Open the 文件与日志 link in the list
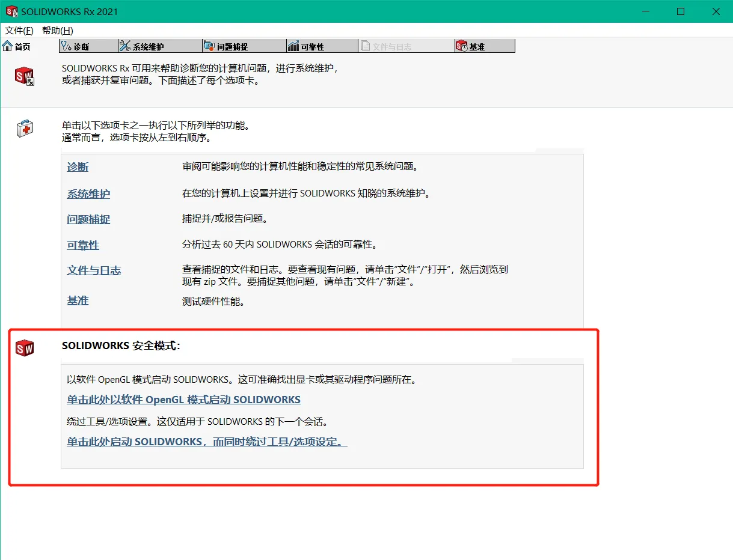The width and height of the screenshot is (733, 560). 94,270
